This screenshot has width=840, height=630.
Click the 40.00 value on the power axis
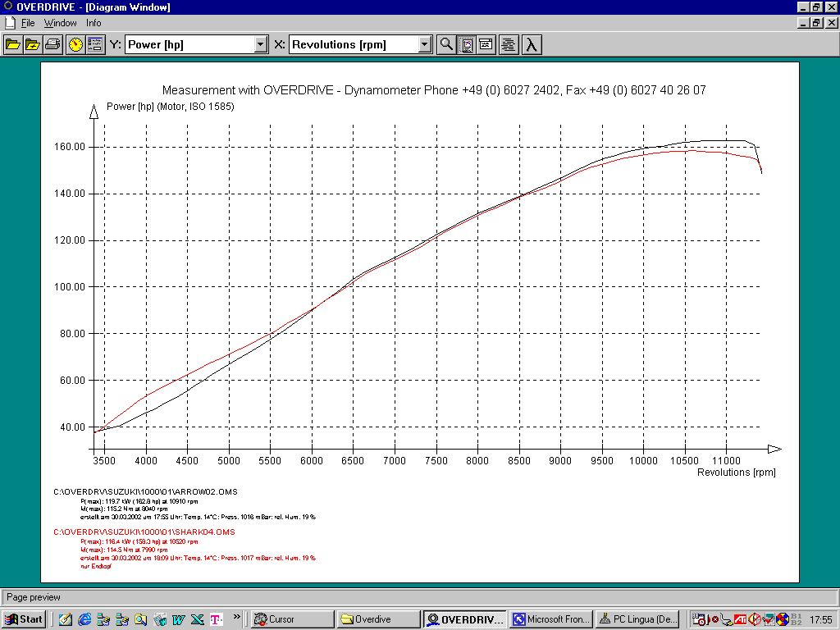click(72, 427)
